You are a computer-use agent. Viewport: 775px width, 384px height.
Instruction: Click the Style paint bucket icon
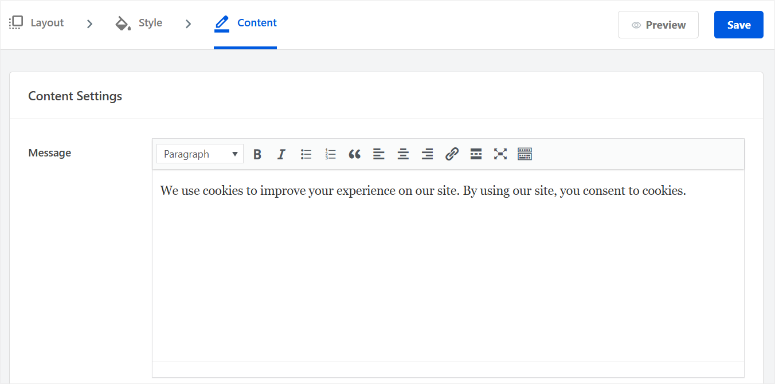123,23
